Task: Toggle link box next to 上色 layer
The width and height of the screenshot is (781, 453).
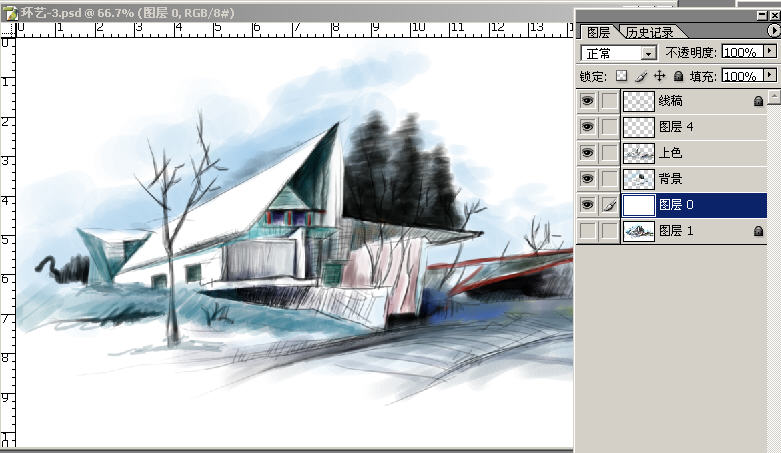Action: tap(609, 153)
